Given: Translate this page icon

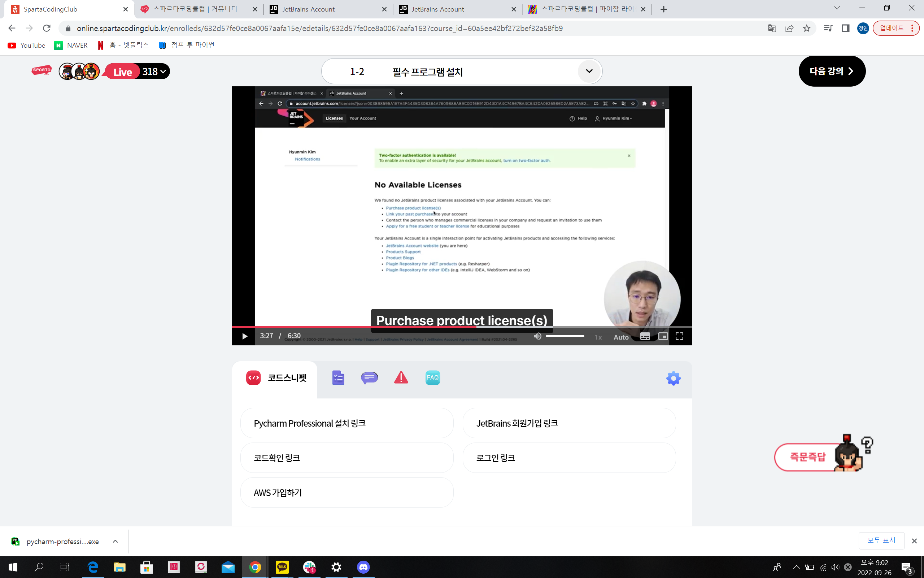Looking at the screenshot, I should click(x=772, y=28).
